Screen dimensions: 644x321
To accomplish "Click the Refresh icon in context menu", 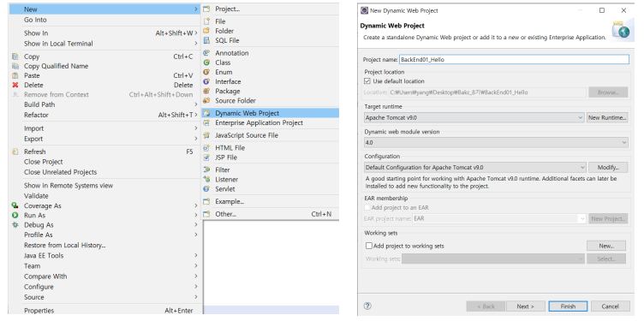I will point(15,152).
